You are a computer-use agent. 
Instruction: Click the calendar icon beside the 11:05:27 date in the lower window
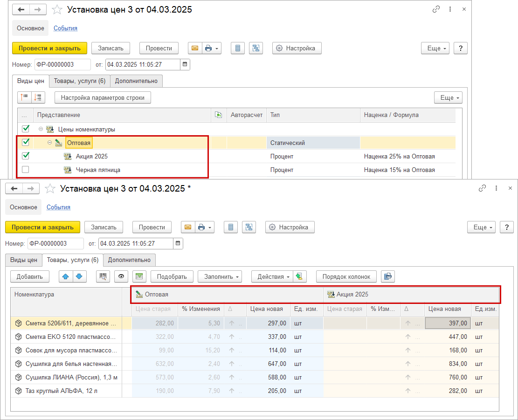click(x=178, y=243)
